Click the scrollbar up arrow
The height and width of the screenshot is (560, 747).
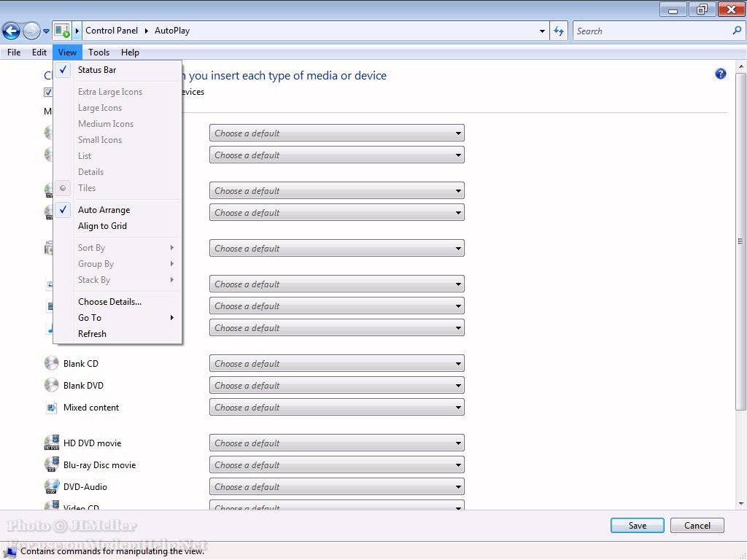click(741, 66)
